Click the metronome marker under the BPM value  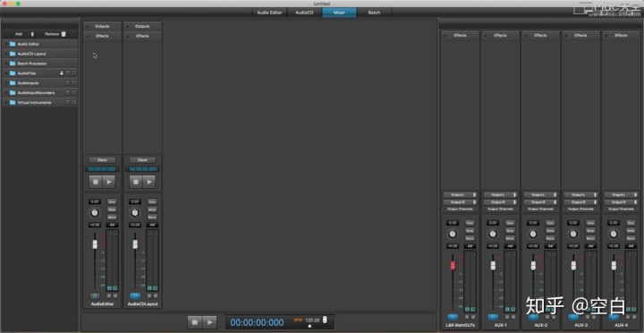(309, 326)
